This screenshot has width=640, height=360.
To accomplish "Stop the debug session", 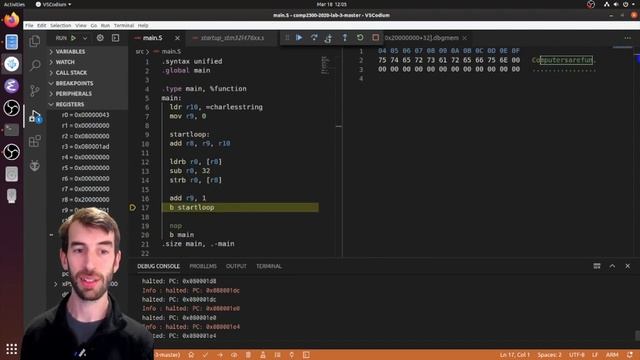I will pyautogui.click(x=376, y=38).
